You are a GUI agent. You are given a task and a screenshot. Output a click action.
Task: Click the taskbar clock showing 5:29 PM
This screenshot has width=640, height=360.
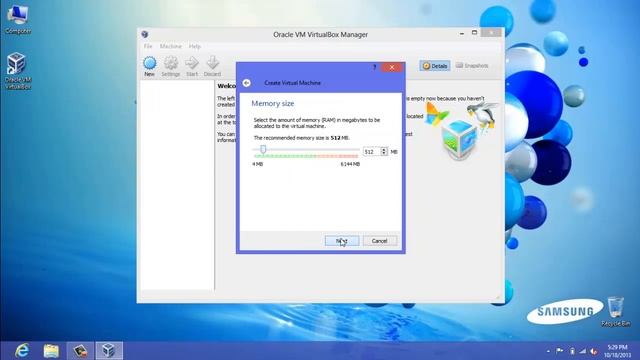[x=617, y=351]
